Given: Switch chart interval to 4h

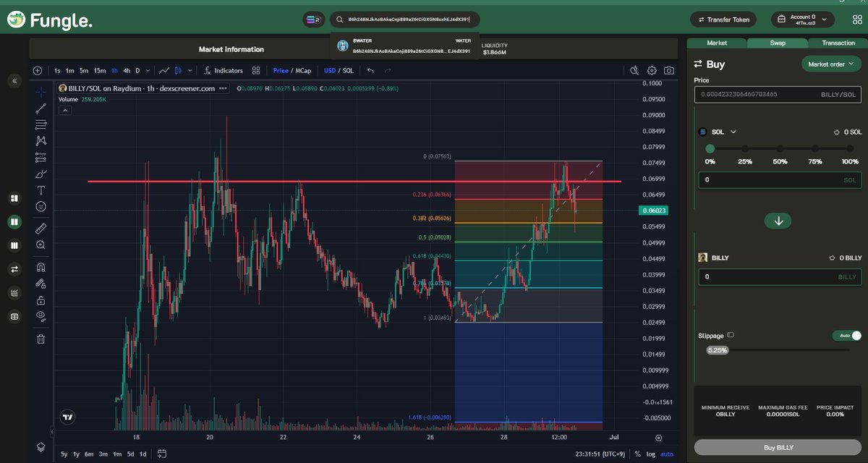Looking at the screenshot, I should point(127,70).
